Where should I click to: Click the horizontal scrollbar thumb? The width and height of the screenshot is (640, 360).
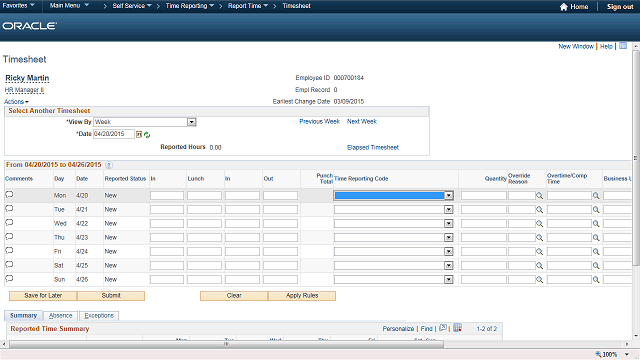click(227, 344)
